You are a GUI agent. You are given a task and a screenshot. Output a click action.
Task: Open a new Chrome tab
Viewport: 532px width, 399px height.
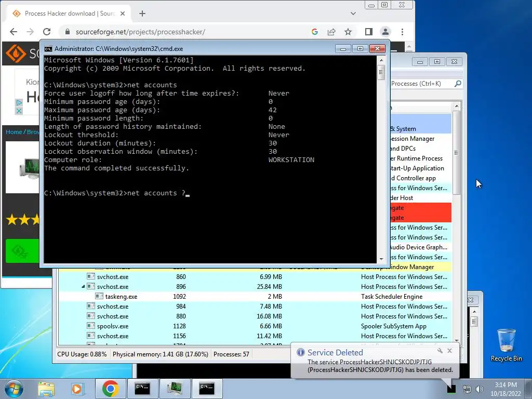(x=142, y=14)
